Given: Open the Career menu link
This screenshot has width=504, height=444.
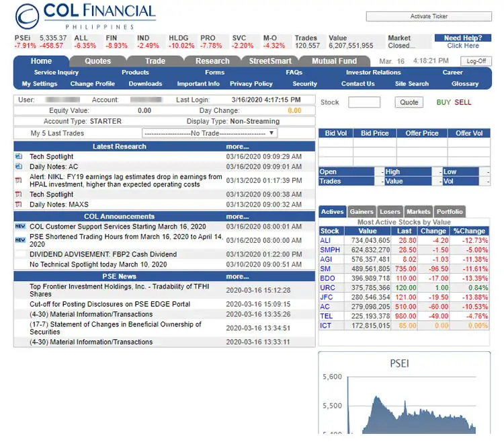Looking at the screenshot, I should tap(452, 73).
